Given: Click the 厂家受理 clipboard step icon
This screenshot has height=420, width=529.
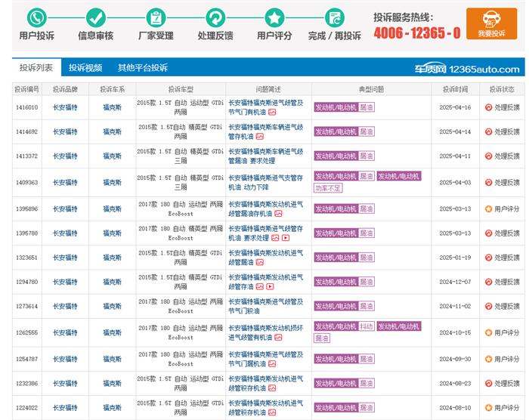Looking at the screenshot, I should click(156, 18).
